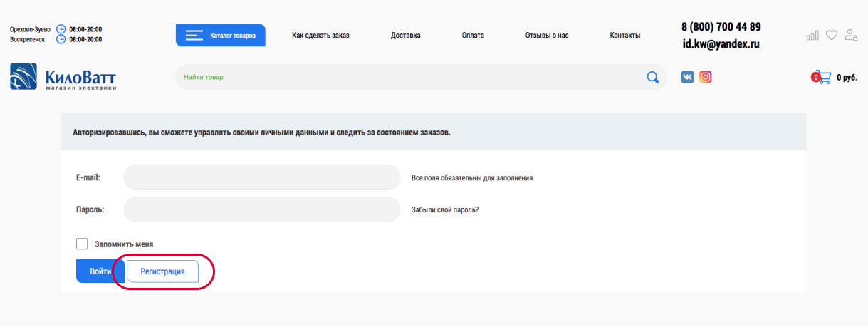Toggle the Запомнить меня checkbox
Viewport: 868px width, 327px height.
pyautogui.click(x=82, y=244)
